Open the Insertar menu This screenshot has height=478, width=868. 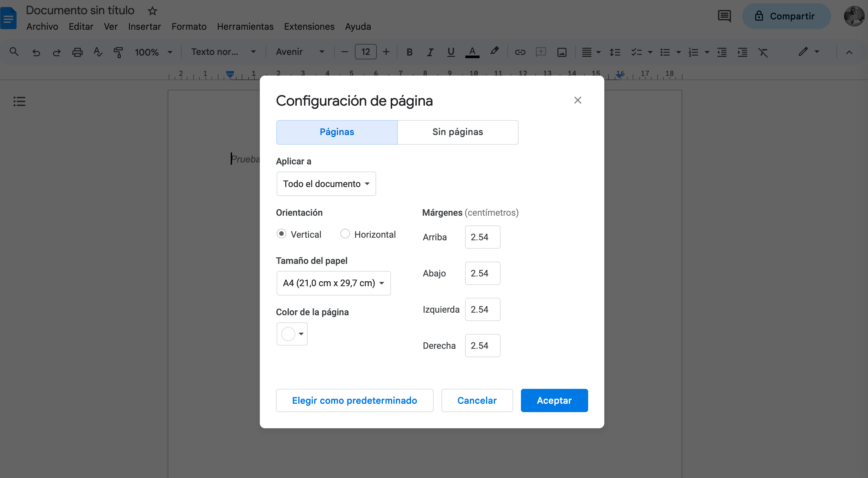144,26
